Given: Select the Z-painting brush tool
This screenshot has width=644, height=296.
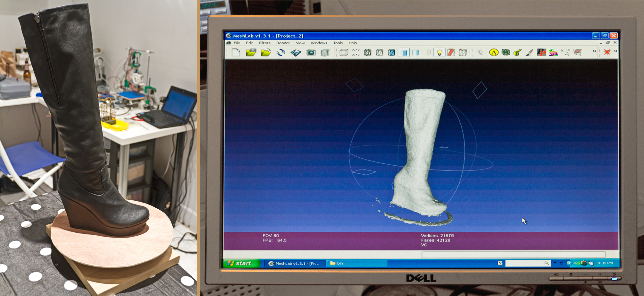Looking at the screenshot, I should [530, 52].
